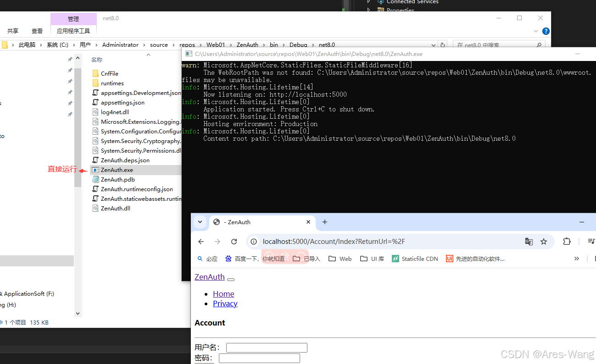This screenshot has width=596, height=364.
Task: Navigate to 此电脑 in the breadcrumb path
Action: (x=27, y=45)
